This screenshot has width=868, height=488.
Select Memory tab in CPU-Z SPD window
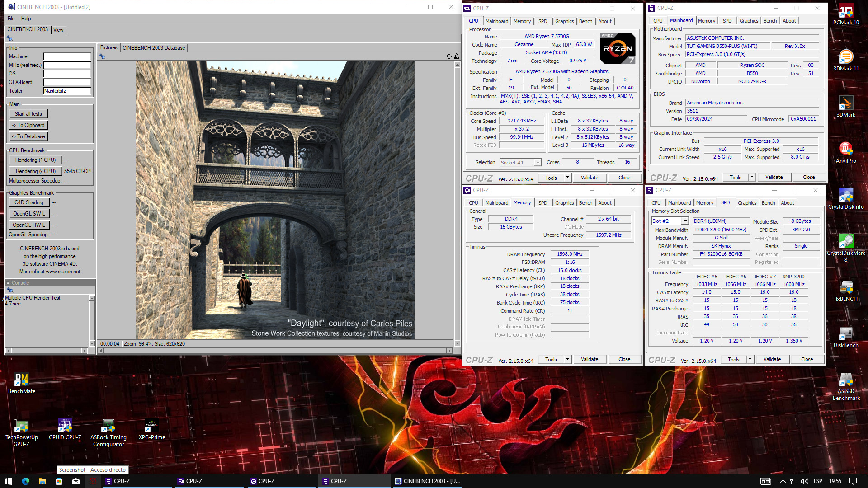[x=705, y=203]
